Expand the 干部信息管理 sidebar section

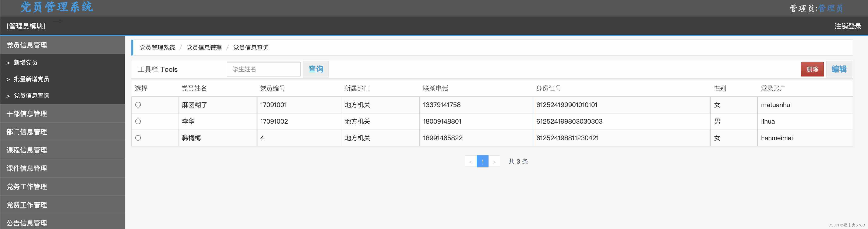pyautogui.click(x=62, y=113)
